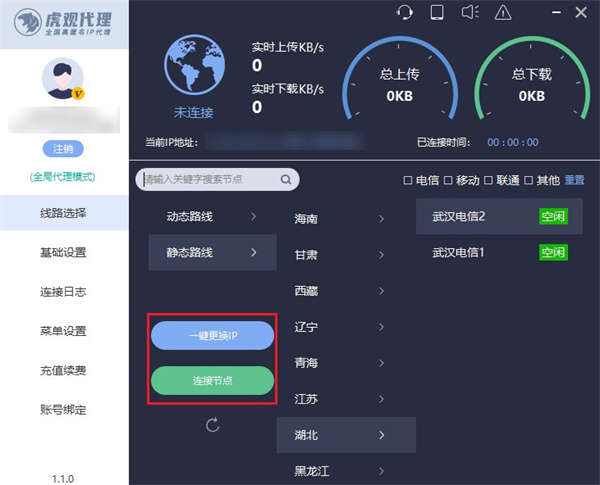Open the customer service headset icon
The height and width of the screenshot is (485, 600).
coord(404,12)
